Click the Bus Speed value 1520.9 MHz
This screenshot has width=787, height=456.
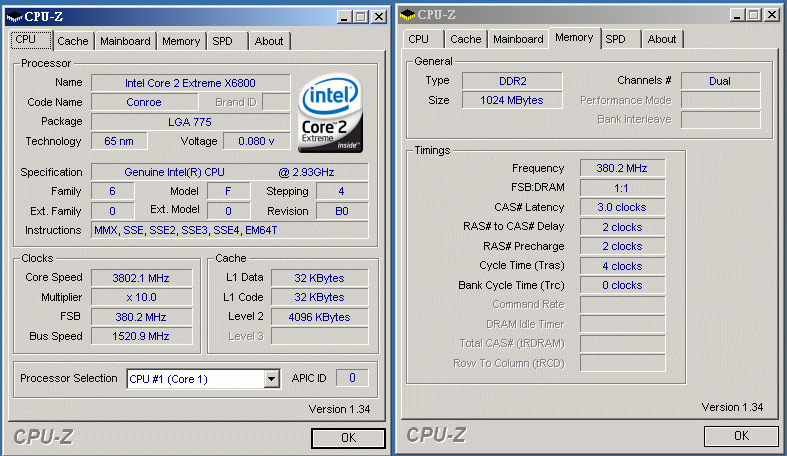pyautogui.click(x=142, y=336)
